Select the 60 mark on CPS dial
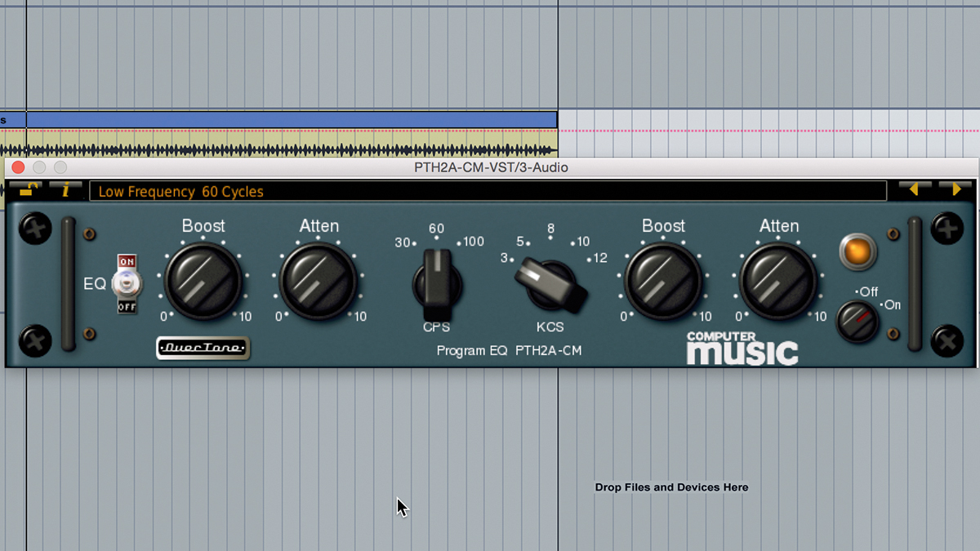The image size is (980, 551). click(x=436, y=229)
